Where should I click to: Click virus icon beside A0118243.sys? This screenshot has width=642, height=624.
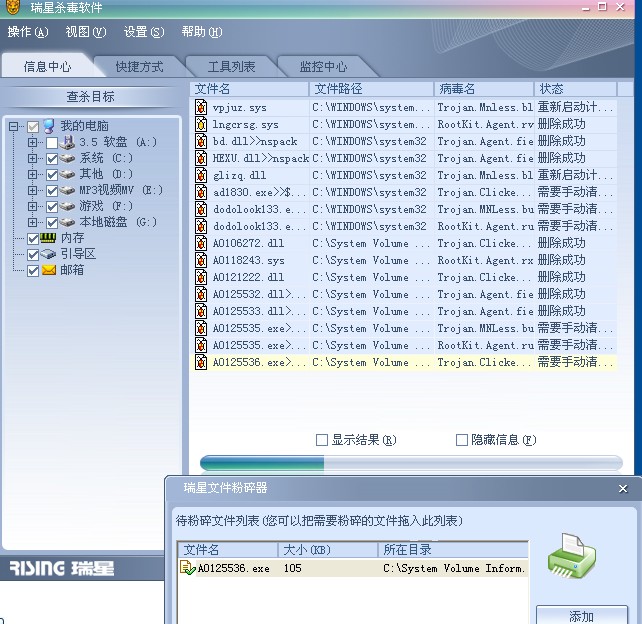pos(201,260)
